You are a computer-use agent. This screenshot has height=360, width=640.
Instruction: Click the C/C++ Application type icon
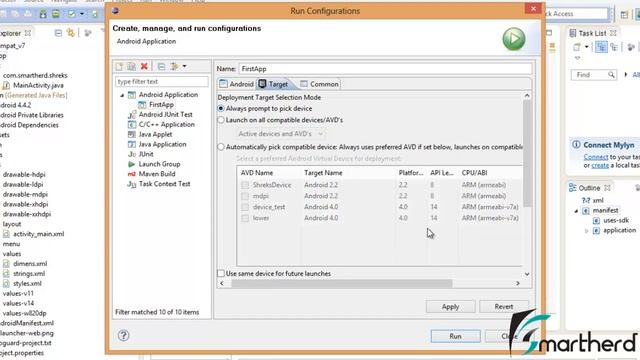131,124
